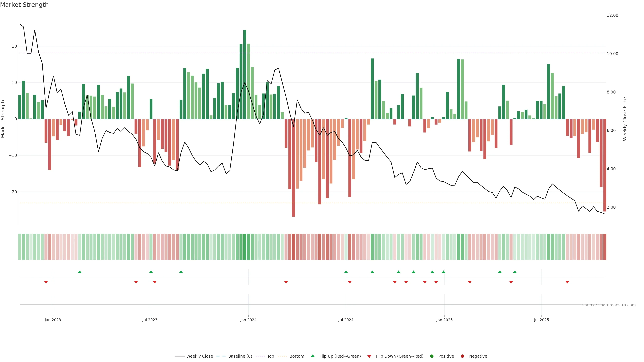Click the Jan 2025 x-axis label
The image size is (644, 362).
point(444,320)
